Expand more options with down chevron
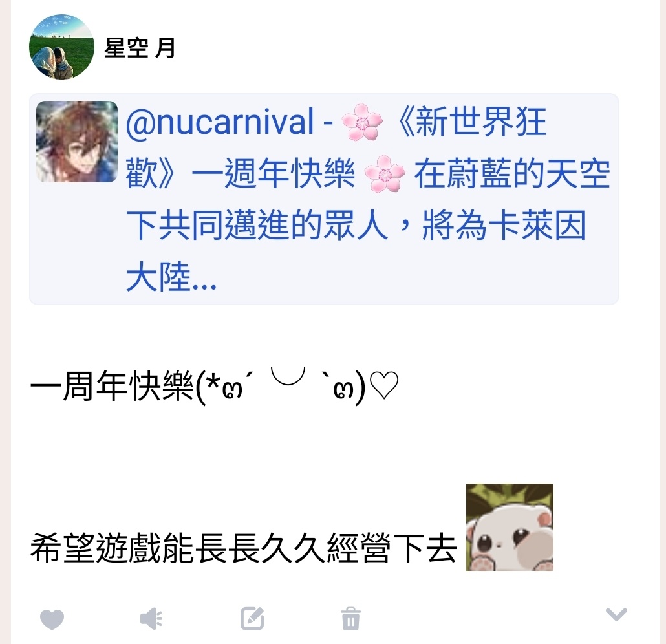The width and height of the screenshot is (666, 644). [616, 614]
